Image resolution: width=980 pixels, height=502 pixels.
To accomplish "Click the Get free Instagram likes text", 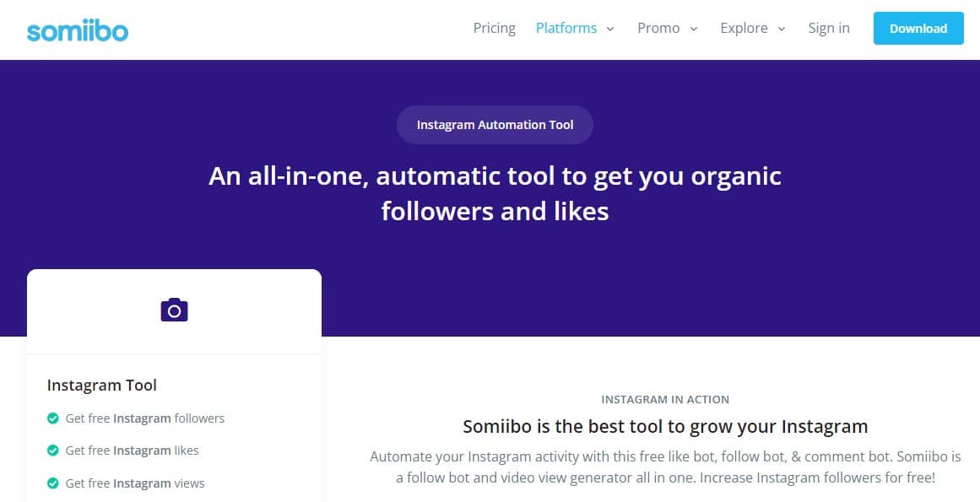I will pyautogui.click(x=132, y=451).
